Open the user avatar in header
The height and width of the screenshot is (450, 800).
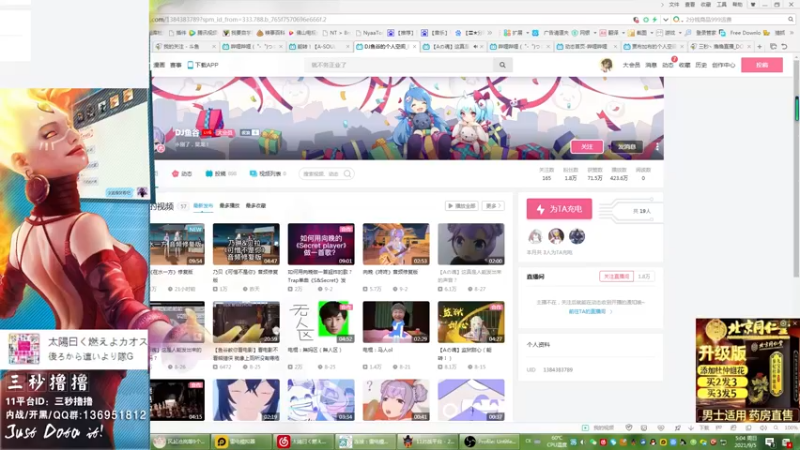606,65
